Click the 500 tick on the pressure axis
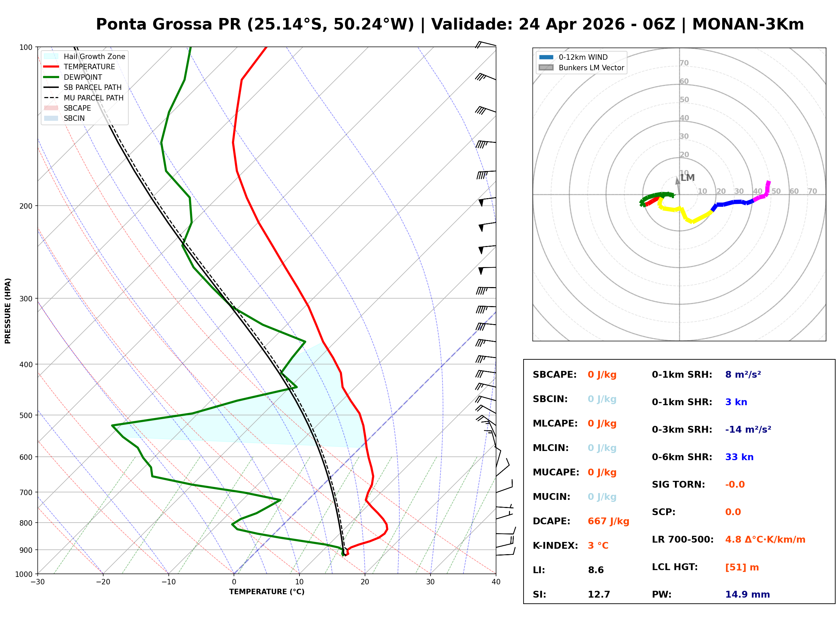 pyautogui.click(x=26, y=415)
